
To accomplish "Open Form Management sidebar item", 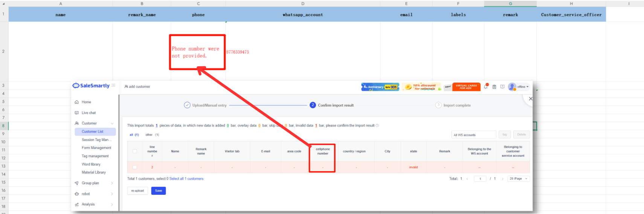I will click(x=96, y=148).
